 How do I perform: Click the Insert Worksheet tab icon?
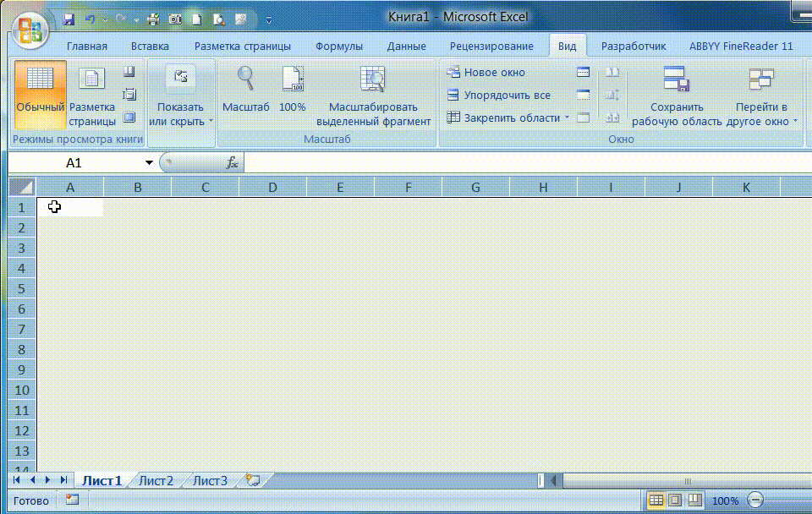pos(253,480)
